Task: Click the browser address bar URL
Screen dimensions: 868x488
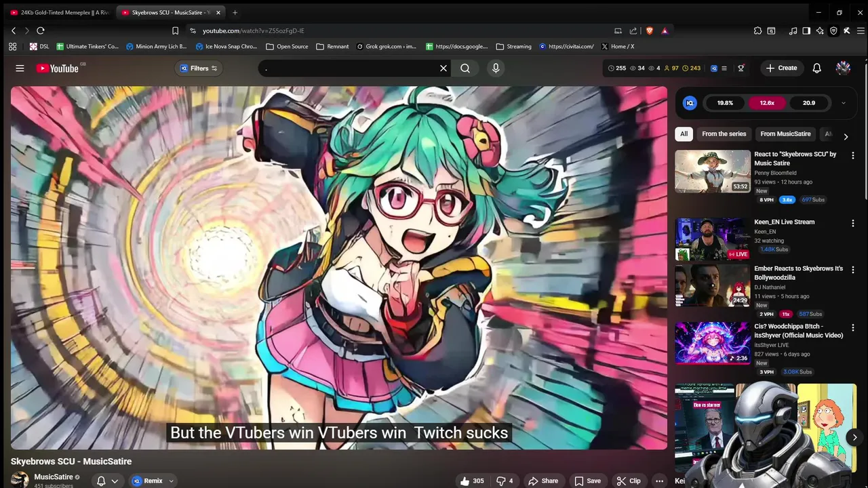Action: pos(253,30)
